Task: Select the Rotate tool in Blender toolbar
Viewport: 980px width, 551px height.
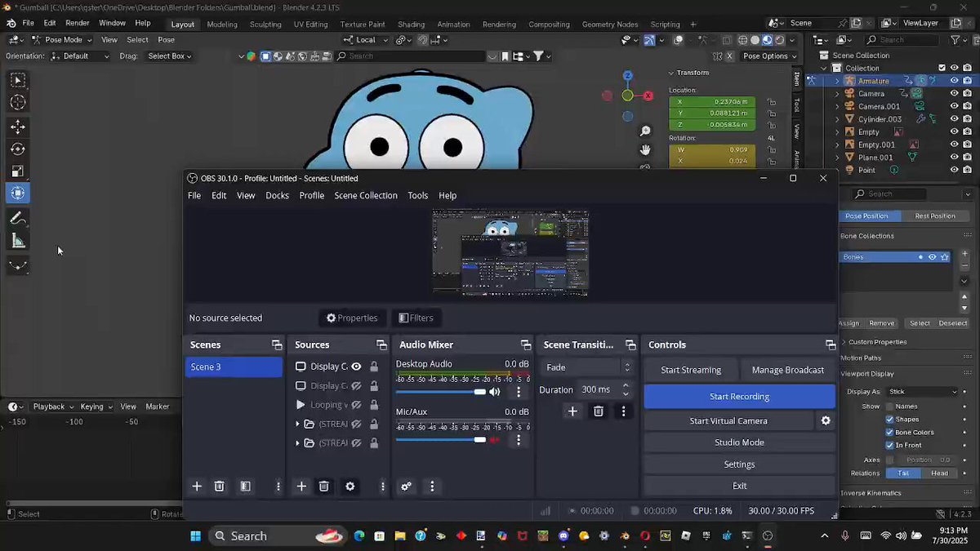Action: (17, 149)
